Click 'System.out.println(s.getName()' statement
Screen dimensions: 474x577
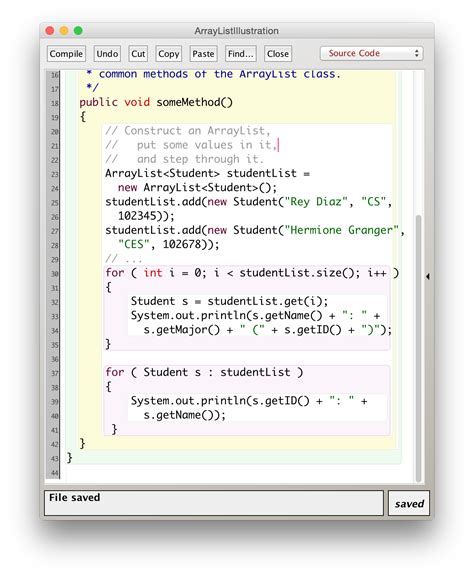point(226,316)
